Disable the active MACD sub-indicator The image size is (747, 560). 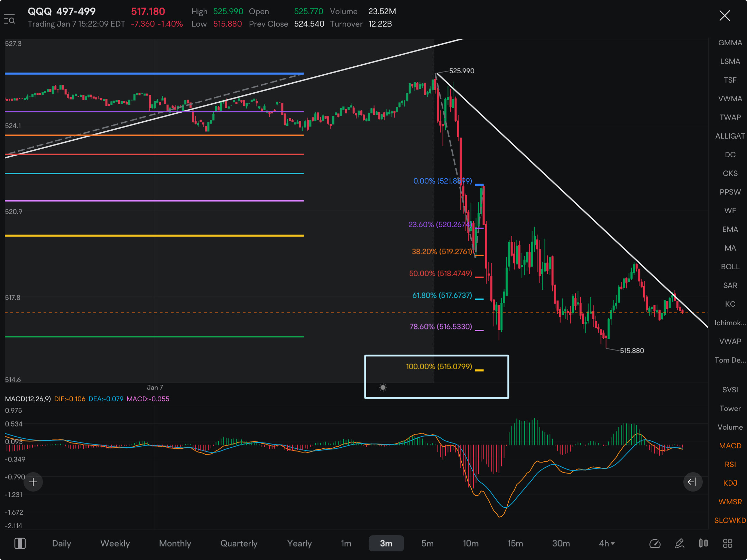coord(730,446)
